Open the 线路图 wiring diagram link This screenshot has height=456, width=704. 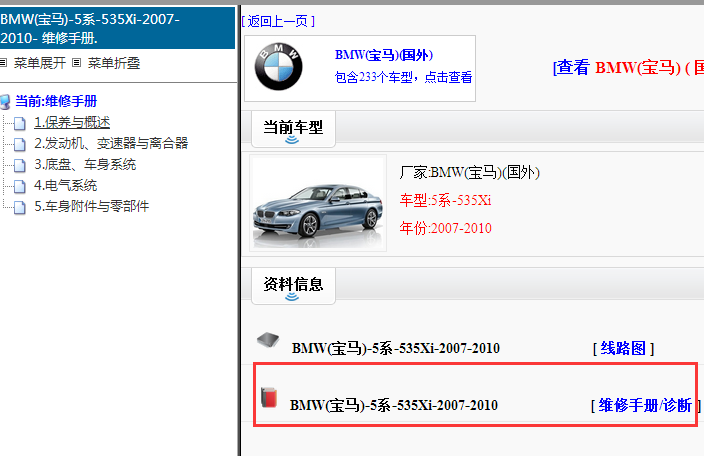[x=623, y=348]
